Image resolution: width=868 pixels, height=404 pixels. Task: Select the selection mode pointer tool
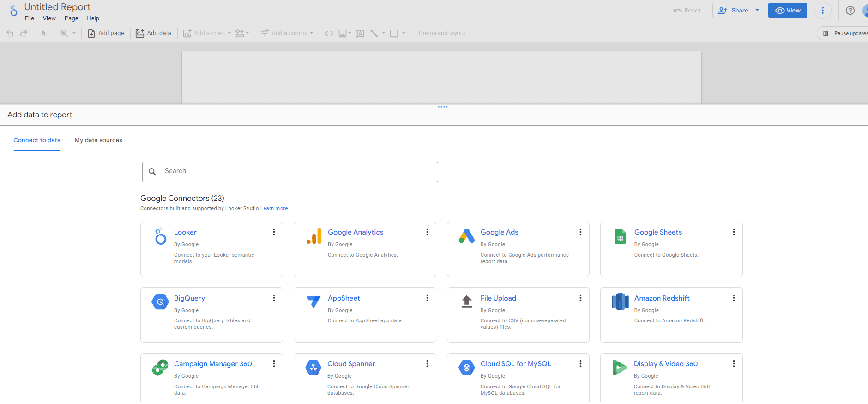pos(44,33)
